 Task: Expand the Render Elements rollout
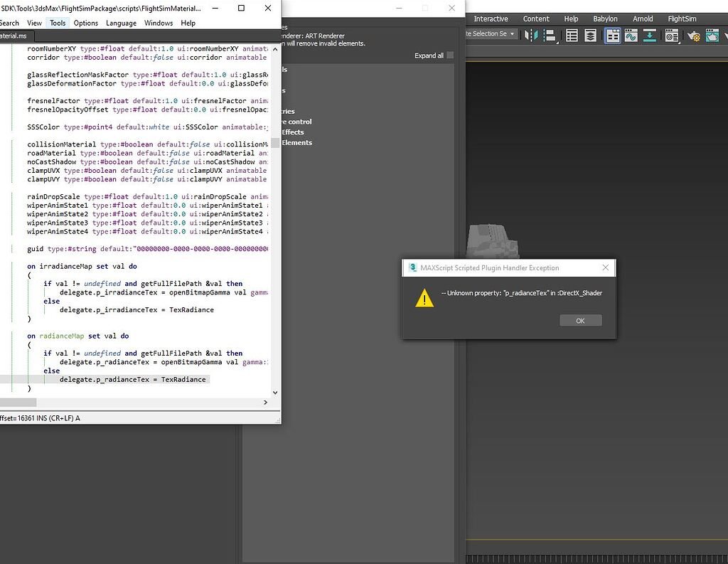pos(295,142)
